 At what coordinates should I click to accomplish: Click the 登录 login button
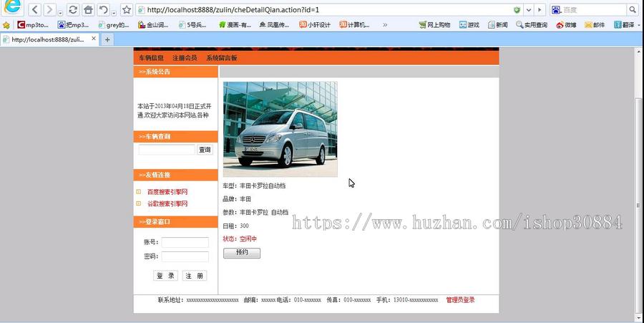165,276
